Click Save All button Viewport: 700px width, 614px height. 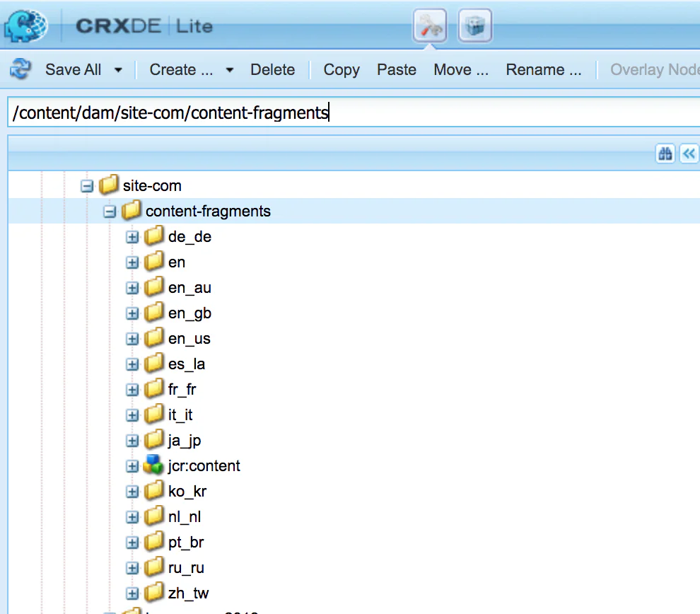74,69
